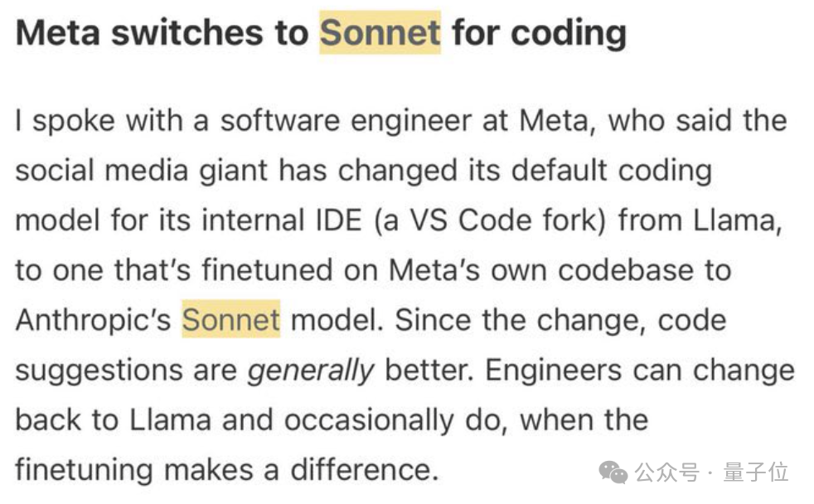Select the italic word "generally"

pyautogui.click(x=312, y=370)
